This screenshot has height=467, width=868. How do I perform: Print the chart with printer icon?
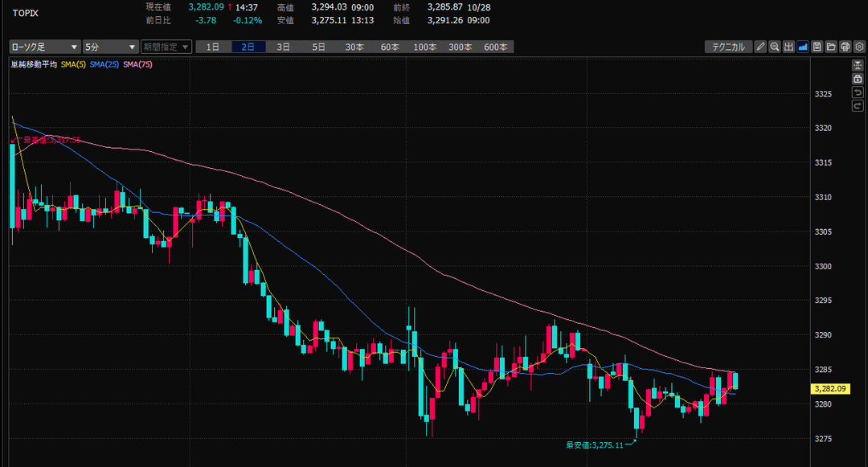[x=845, y=47]
